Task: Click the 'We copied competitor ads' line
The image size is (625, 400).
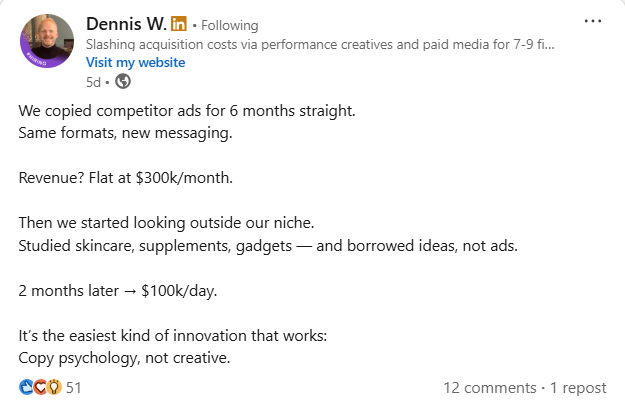Action: click(x=187, y=111)
